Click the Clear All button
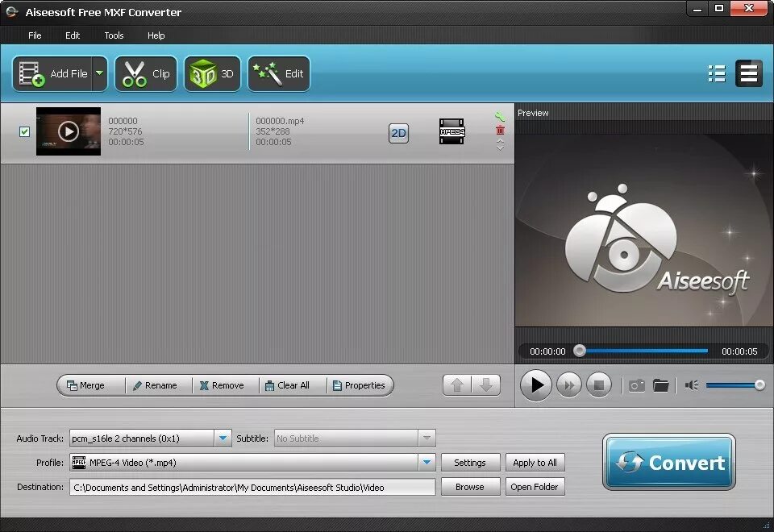This screenshot has width=774, height=532. click(x=293, y=385)
